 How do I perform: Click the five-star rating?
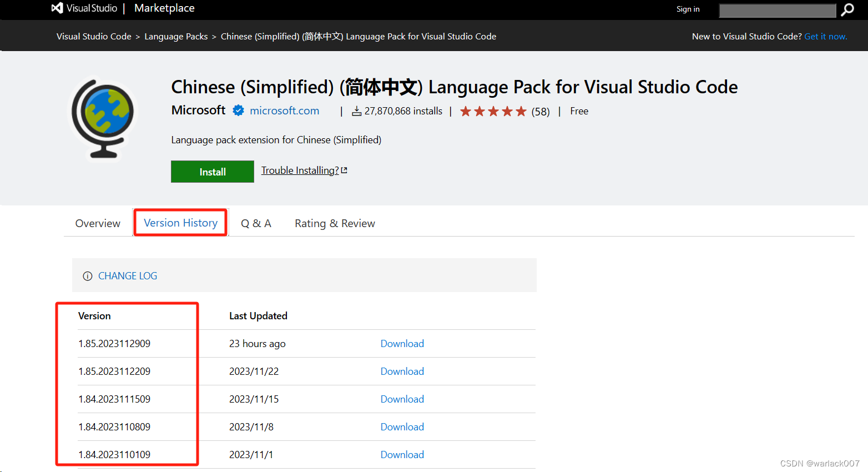(x=493, y=111)
